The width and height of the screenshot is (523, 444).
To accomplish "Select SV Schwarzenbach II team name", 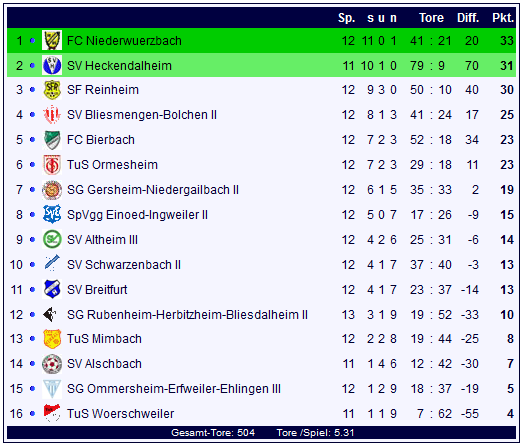I will click(x=124, y=265).
